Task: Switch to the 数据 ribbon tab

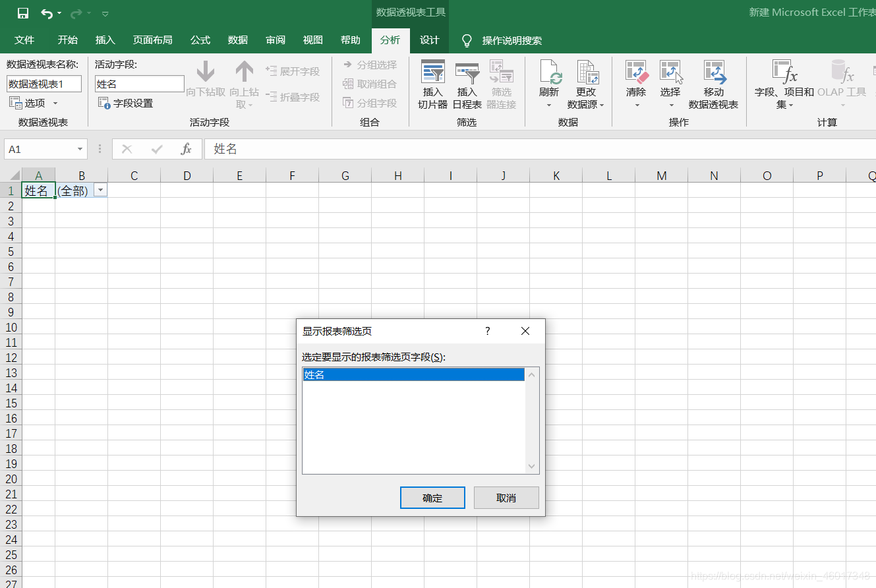Action: (237, 40)
